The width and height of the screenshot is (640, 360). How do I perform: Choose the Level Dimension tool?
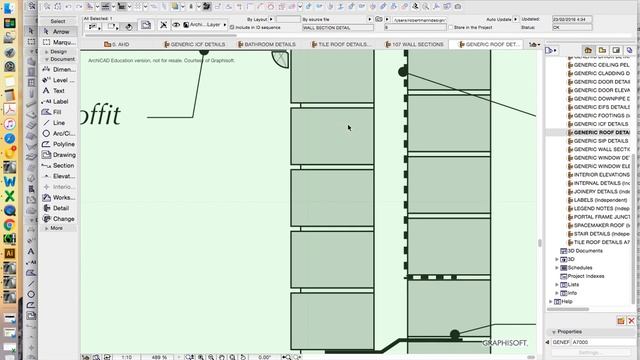(58, 80)
